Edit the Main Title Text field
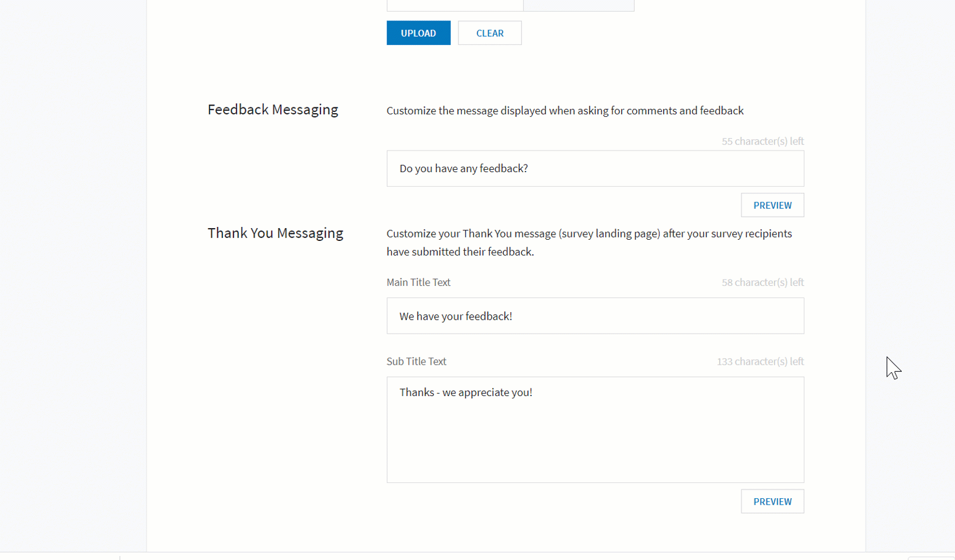 coord(595,316)
